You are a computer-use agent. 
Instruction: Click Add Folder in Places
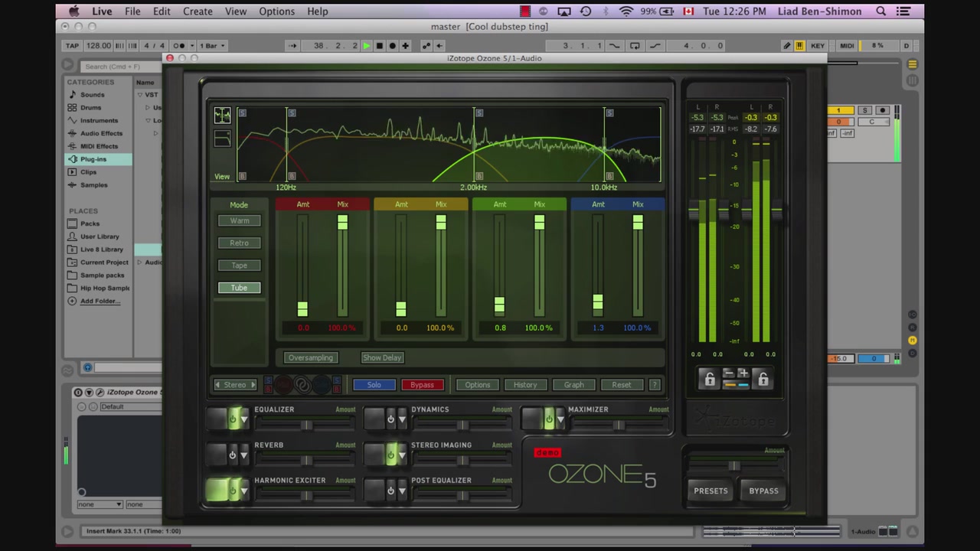coord(100,301)
